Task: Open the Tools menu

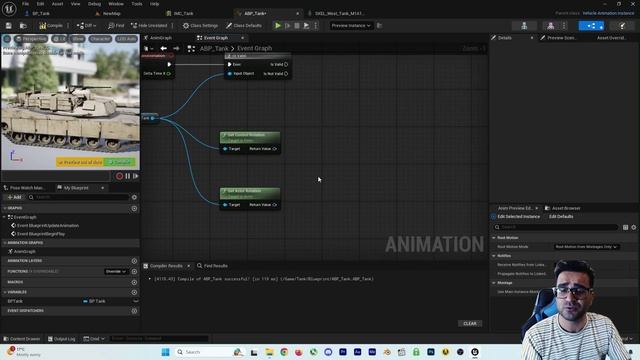Action: click(x=137, y=4)
